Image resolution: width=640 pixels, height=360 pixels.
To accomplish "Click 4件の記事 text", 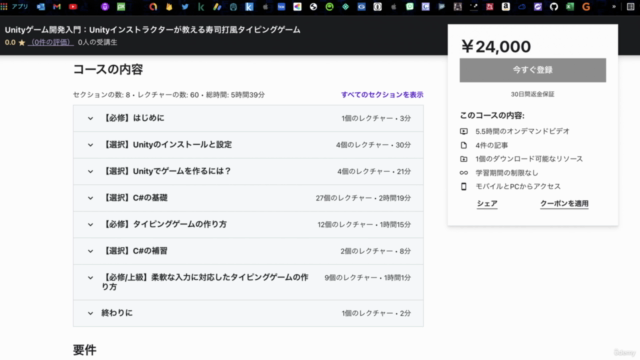I will [491, 145].
